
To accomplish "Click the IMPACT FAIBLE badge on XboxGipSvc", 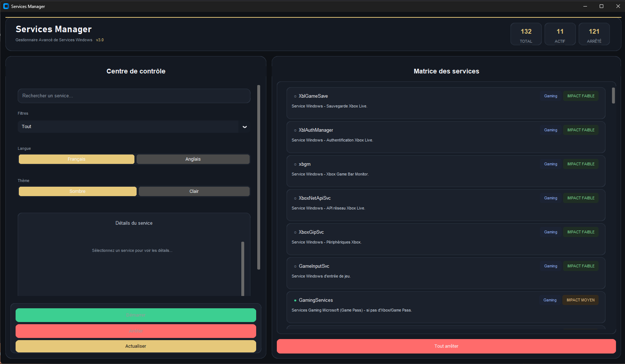I will tap(580, 232).
